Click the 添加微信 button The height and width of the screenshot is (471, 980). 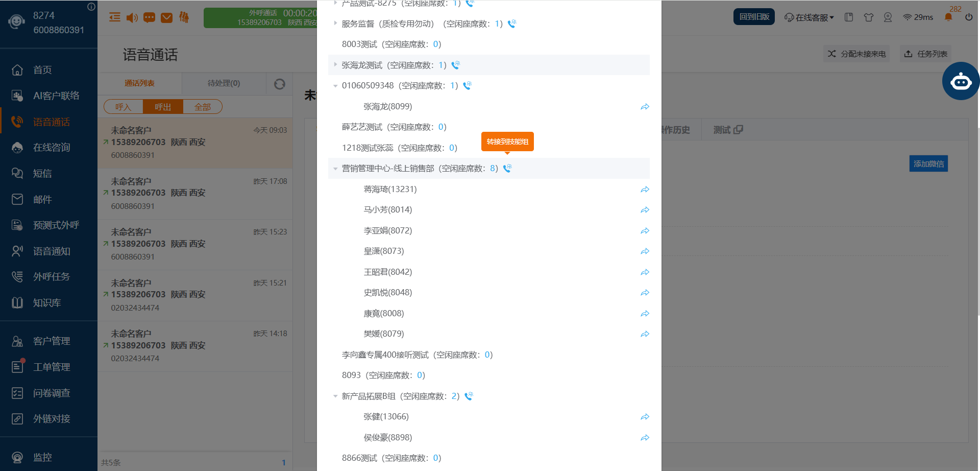pos(928,164)
